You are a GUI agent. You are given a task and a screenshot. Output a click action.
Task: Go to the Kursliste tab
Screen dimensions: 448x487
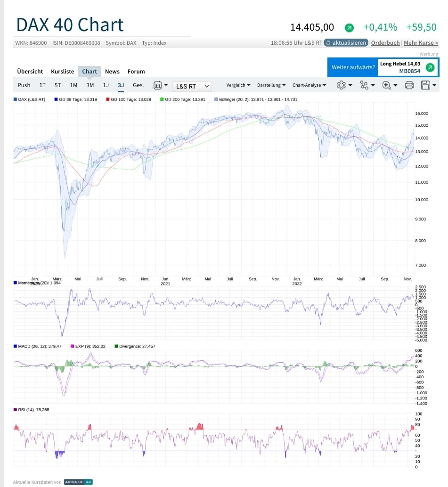coord(62,71)
